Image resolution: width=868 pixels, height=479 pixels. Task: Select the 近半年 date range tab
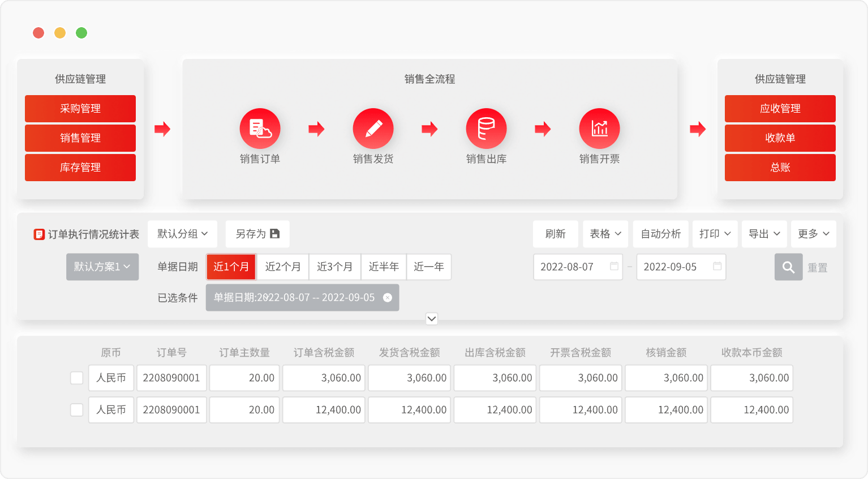(x=384, y=267)
